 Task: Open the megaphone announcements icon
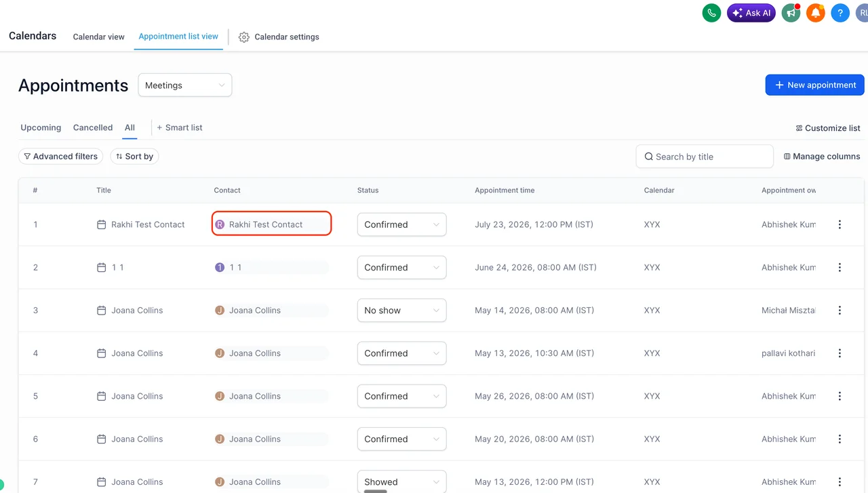point(791,13)
